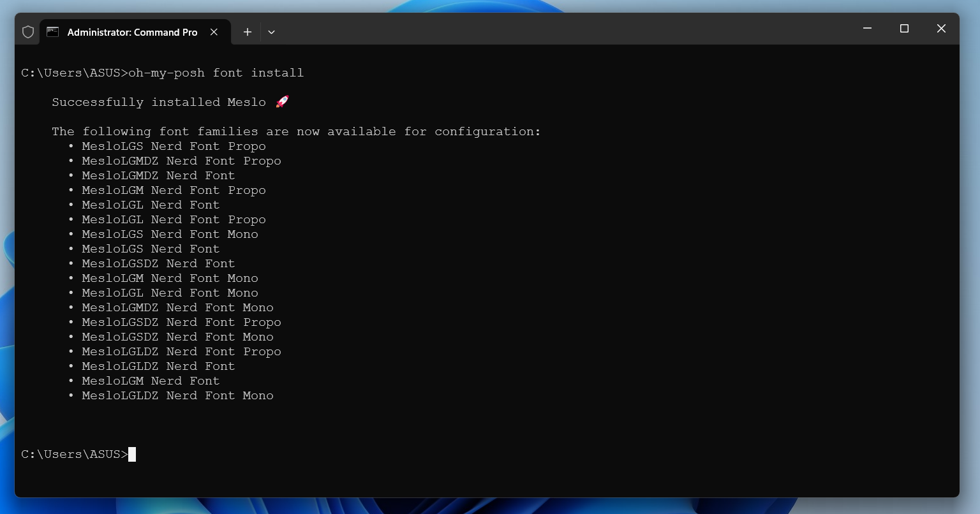This screenshot has width=980, height=514.
Task: Minimize the terminal window
Action: [x=867, y=29]
